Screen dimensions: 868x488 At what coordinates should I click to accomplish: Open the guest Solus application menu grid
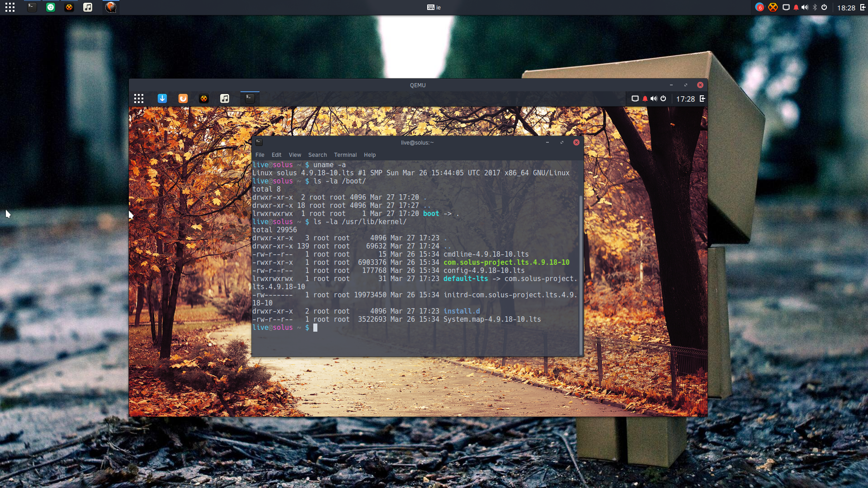point(139,99)
